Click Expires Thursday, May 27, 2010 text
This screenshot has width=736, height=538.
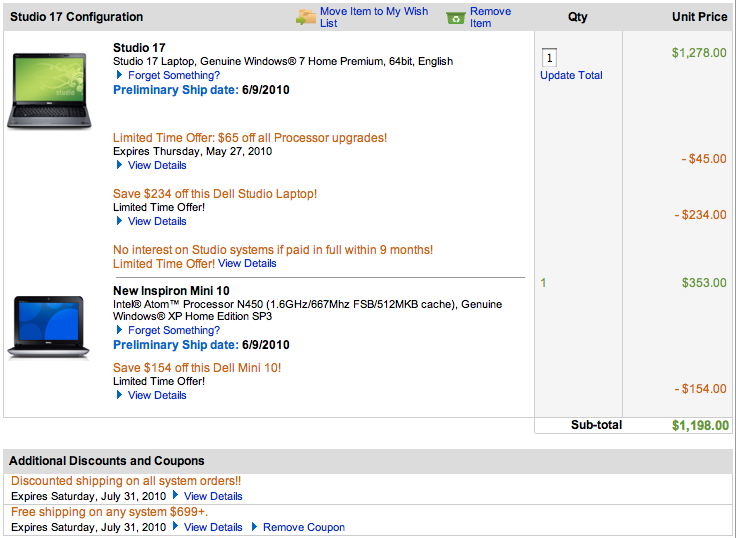[192, 151]
